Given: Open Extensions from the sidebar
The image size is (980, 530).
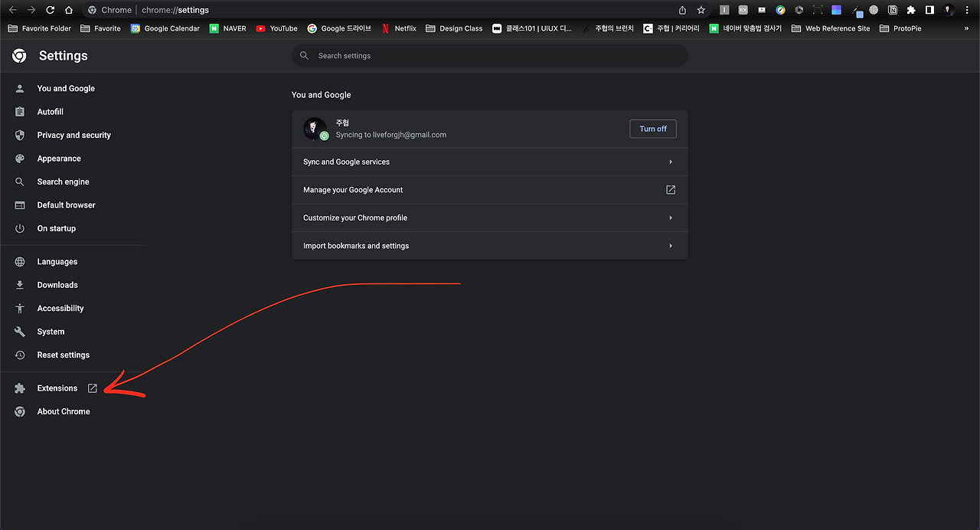Looking at the screenshot, I should point(57,388).
